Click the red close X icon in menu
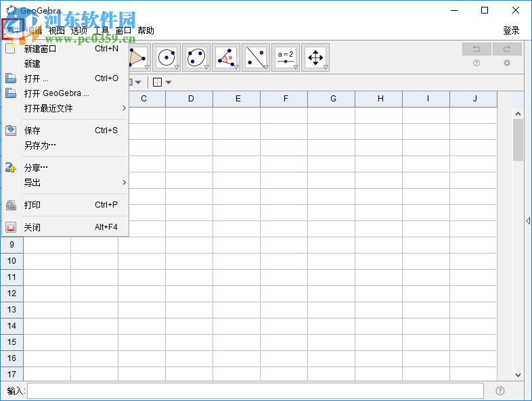The image size is (532, 401). [11, 227]
